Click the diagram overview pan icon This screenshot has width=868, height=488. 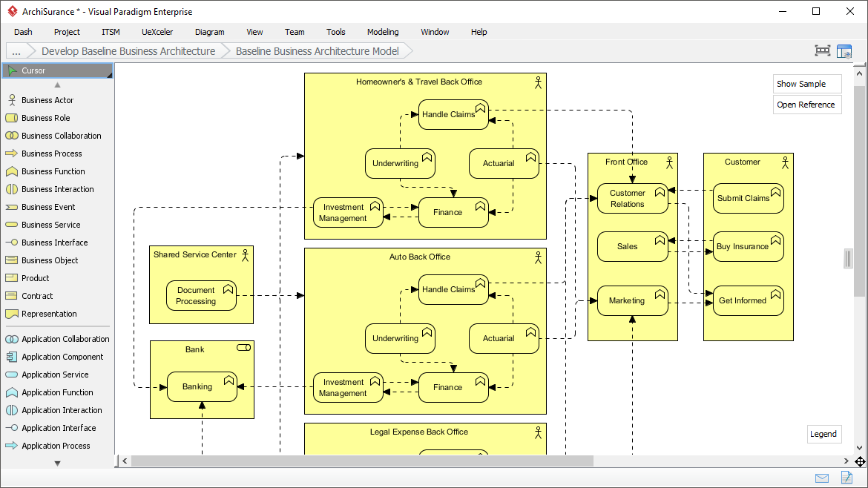coord(860,461)
